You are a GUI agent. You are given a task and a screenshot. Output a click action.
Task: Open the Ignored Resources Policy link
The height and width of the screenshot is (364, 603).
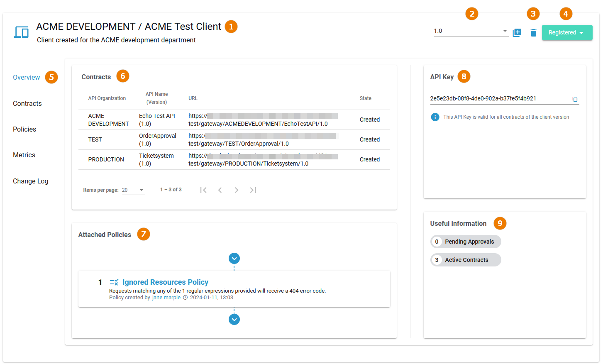pyautogui.click(x=165, y=282)
